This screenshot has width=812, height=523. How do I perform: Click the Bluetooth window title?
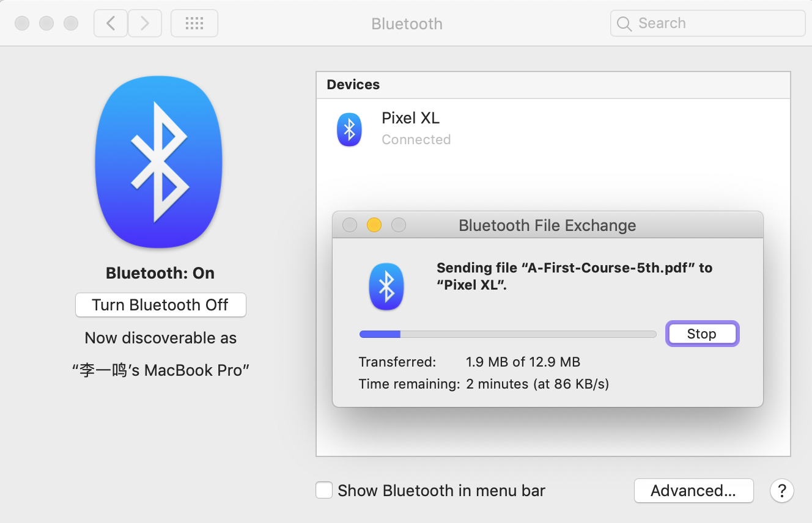tap(407, 24)
